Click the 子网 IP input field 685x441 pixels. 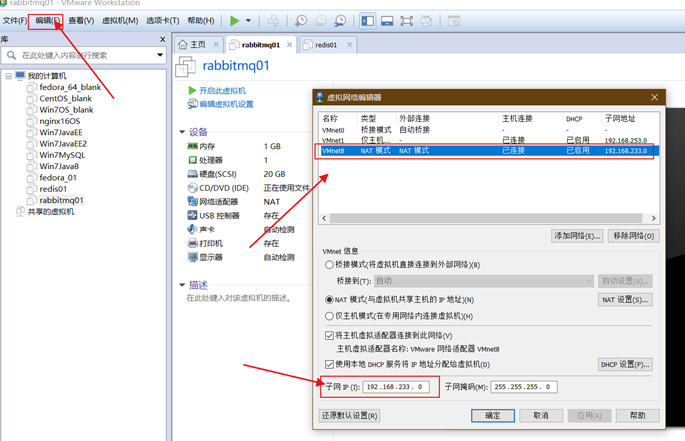pyautogui.click(x=396, y=387)
